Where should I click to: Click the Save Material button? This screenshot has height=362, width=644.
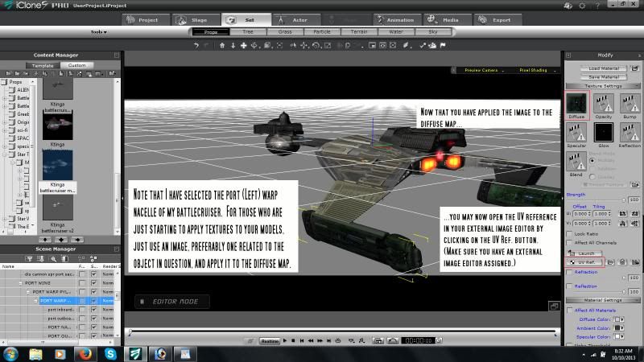604,76
